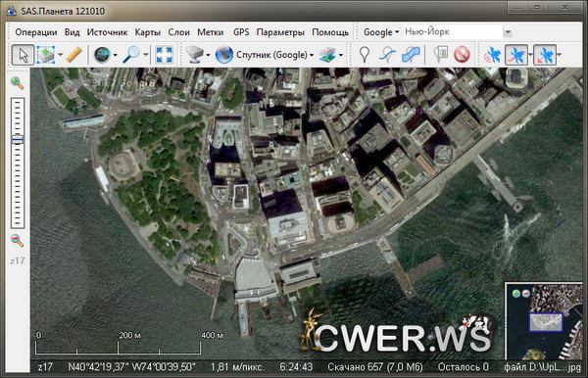This screenshot has width=588, height=378.
Task: Click the layers stack icon
Action: pos(327,55)
